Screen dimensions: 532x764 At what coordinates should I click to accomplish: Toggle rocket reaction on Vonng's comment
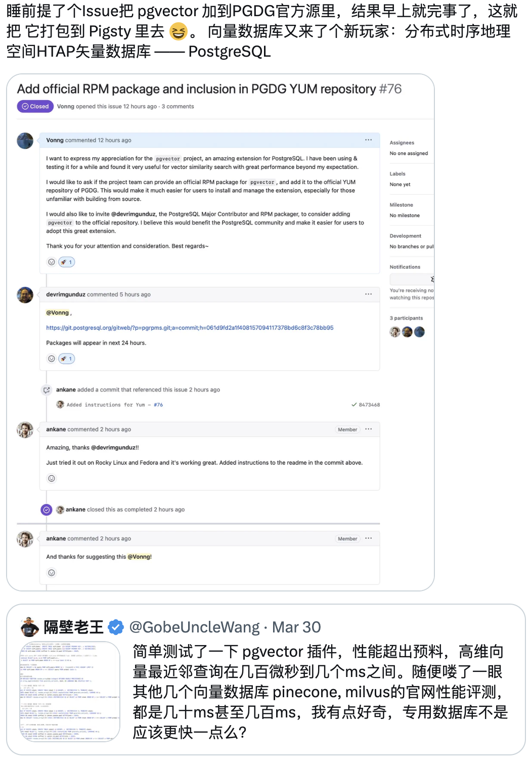click(x=67, y=262)
